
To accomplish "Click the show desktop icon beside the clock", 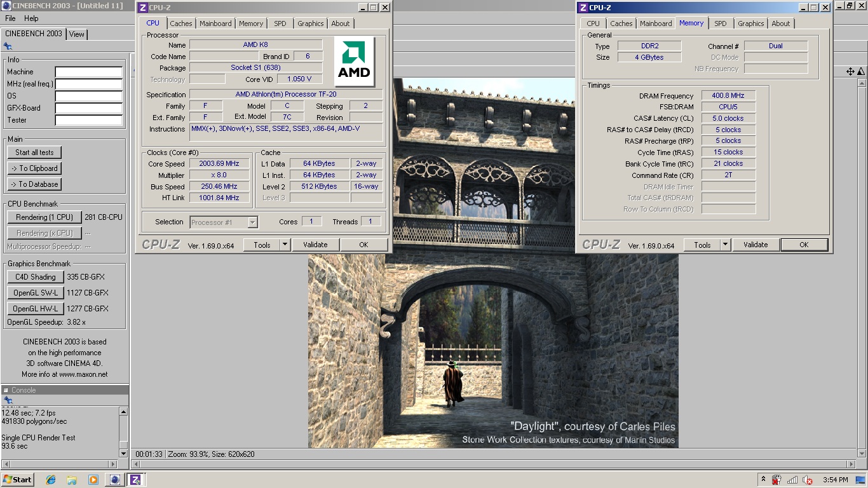I will coord(862,480).
